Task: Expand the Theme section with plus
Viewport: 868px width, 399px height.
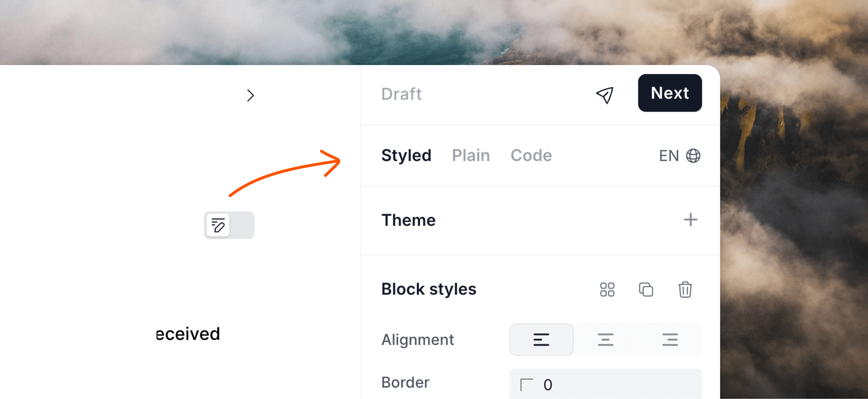Action: point(690,220)
